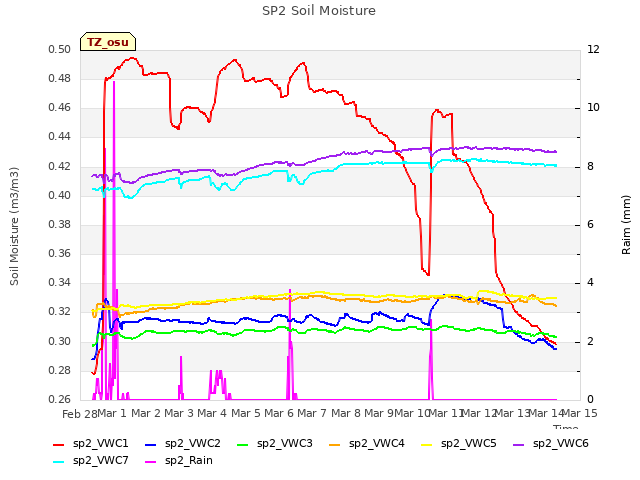Toggle the sp2_VWC4 legend entry
The height and width of the screenshot is (480, 640).
point(367,444)
